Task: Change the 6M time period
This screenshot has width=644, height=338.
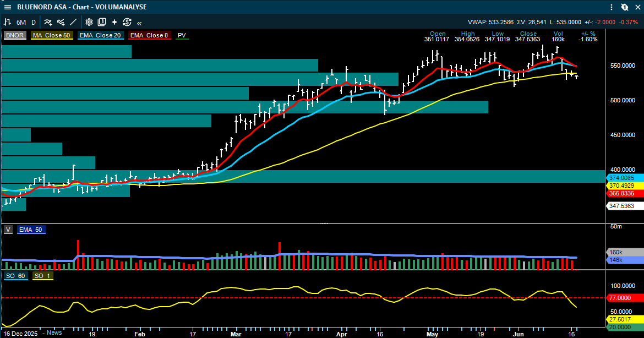Action: click(x=21, y=23)
